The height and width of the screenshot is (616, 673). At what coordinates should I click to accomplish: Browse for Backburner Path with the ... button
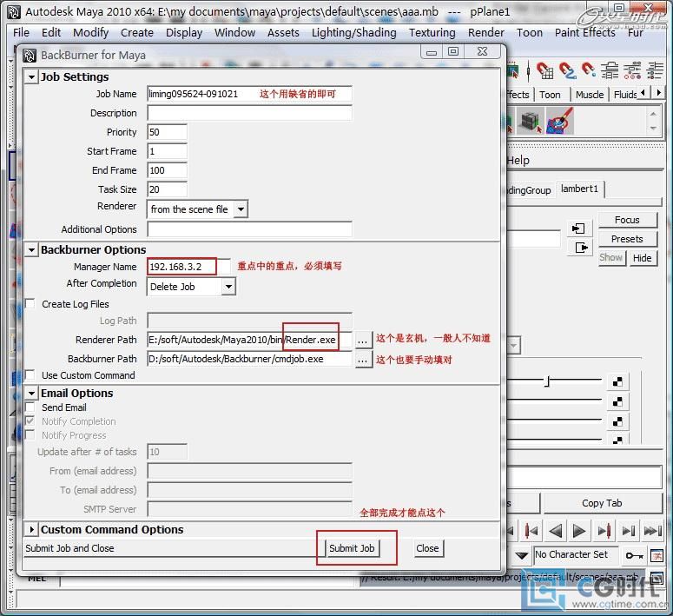pos(363,359)
